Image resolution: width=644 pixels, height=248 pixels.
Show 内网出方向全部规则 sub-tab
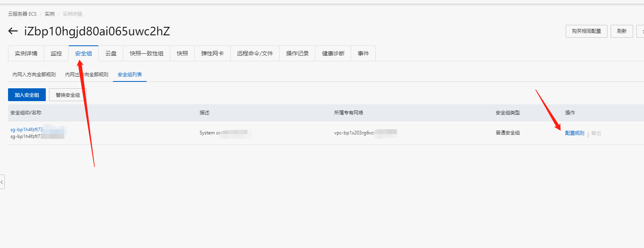(87, 75)
